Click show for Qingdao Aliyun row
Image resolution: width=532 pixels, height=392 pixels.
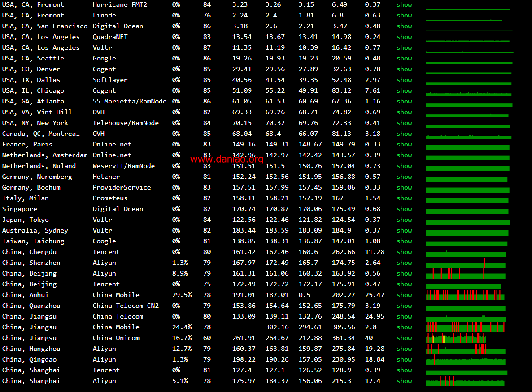click(404, 359)
